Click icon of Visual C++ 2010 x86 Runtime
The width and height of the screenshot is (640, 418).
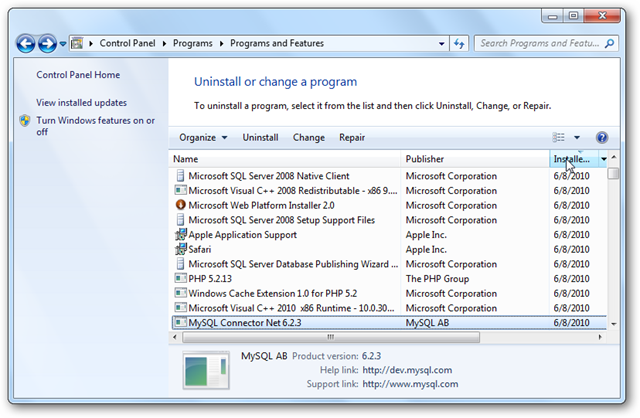pyautogui.click(x=180, y=307)
